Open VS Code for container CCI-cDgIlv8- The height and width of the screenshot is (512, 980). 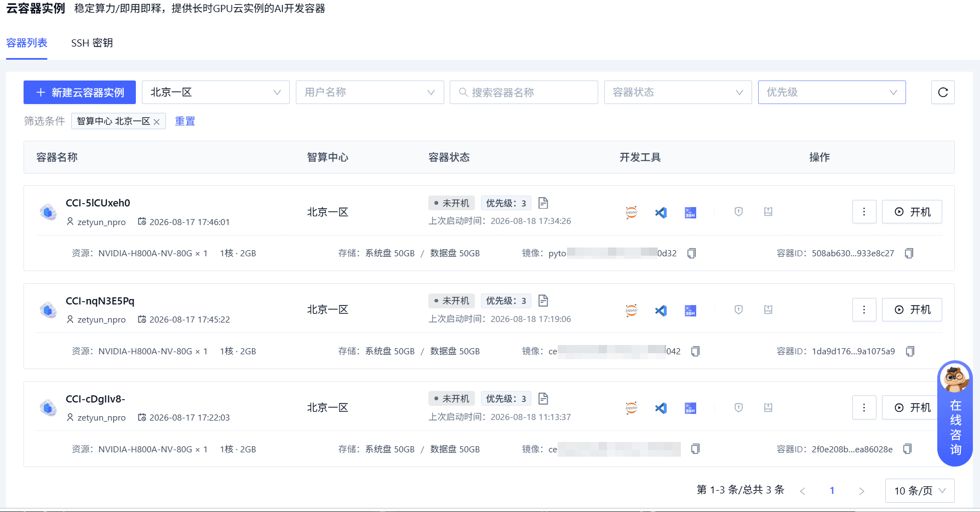click(x=661, y=408)
